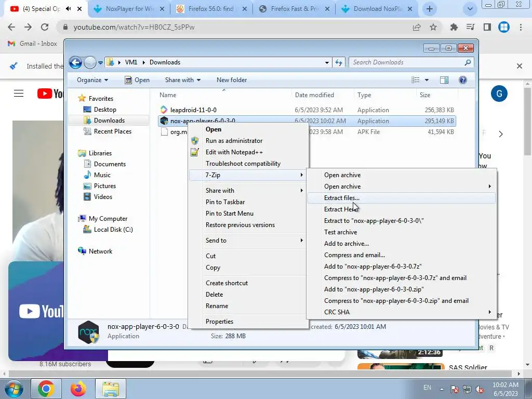The height and width of the screenshot is (399, 532).
Task: Mute the YouTube tab audio icon
Action: point(69,9)
